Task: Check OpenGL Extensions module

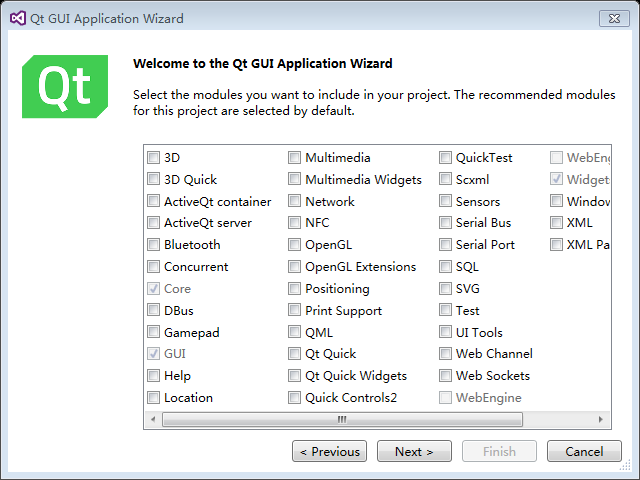Action: (x=294, y=267)
